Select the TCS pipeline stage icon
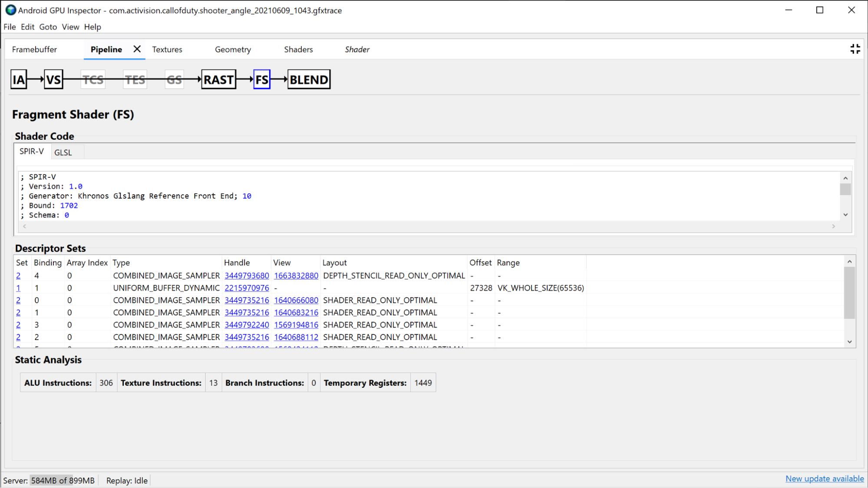Viewport: 868px width, 488px height. (x=93, y=79)
